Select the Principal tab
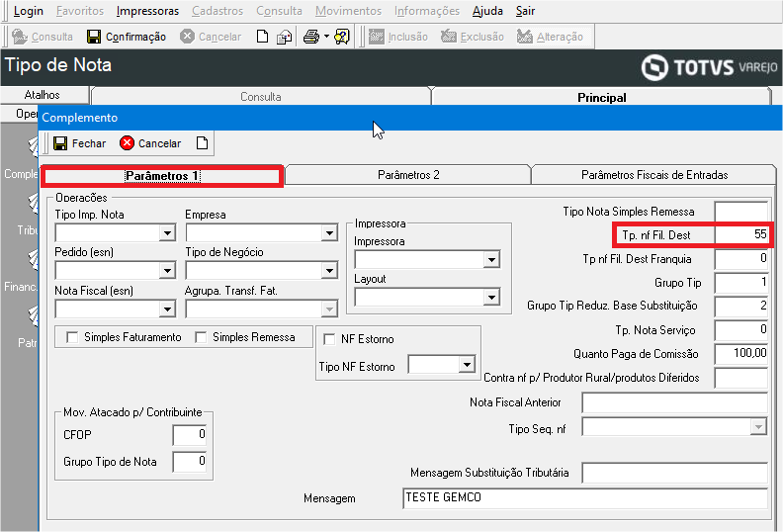783x532 pixels. click(x=602, y=98)
